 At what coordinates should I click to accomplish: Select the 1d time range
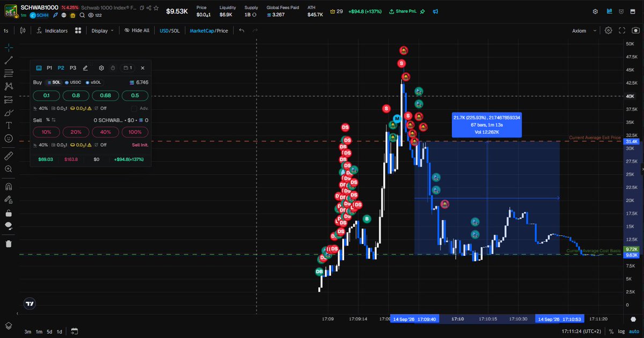pos(60,332)
